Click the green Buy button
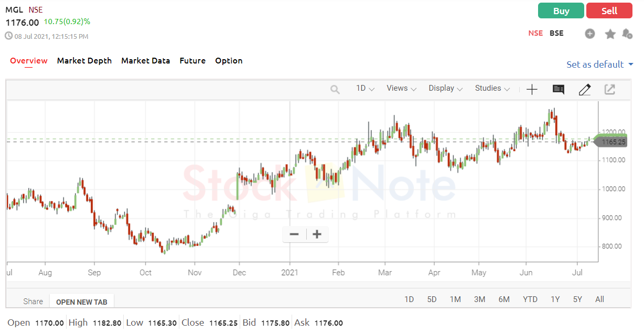 click(x=561, y=11)
